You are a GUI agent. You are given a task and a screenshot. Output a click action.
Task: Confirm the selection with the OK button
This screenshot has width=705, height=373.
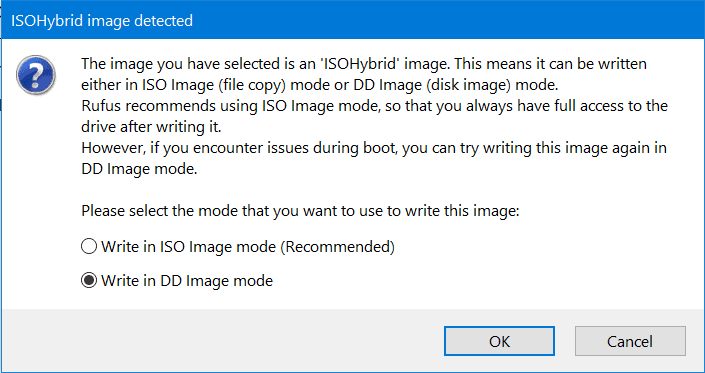pyautogui.click(x=500, y=341)
